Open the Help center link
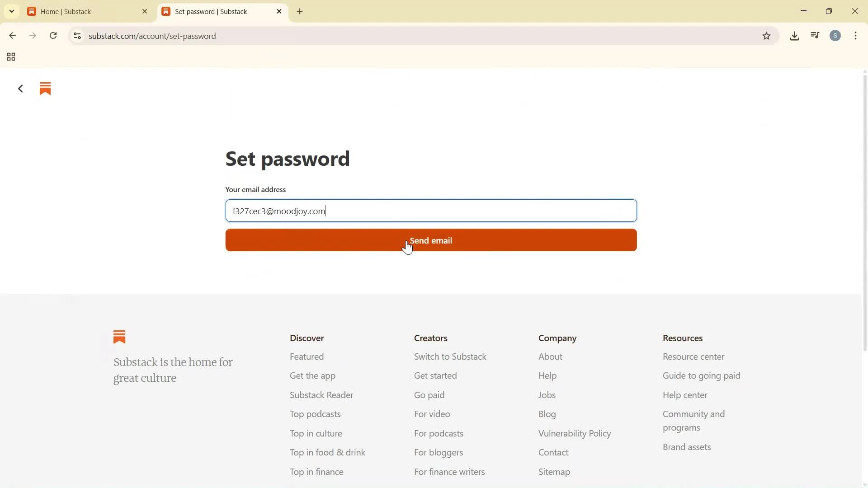868x488 pixels. [x=685, y=395]
